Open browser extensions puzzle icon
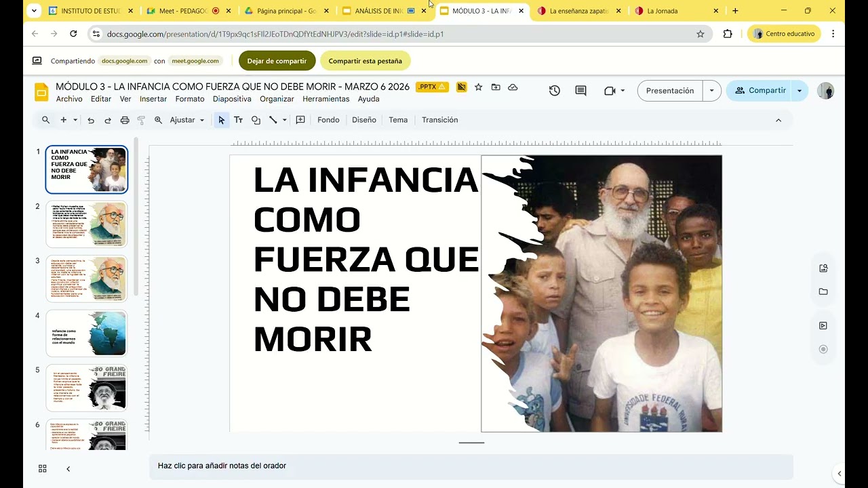 point(728,34)
